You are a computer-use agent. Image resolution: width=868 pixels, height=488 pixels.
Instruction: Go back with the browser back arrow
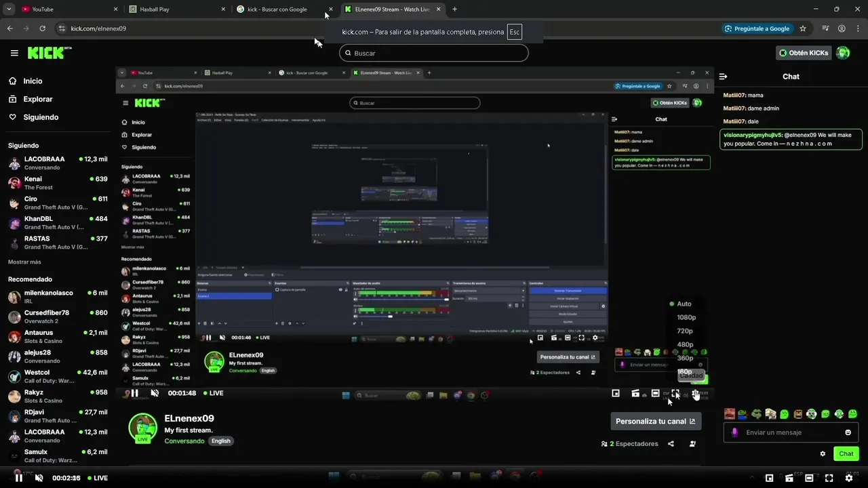click(x=9, y=28)
